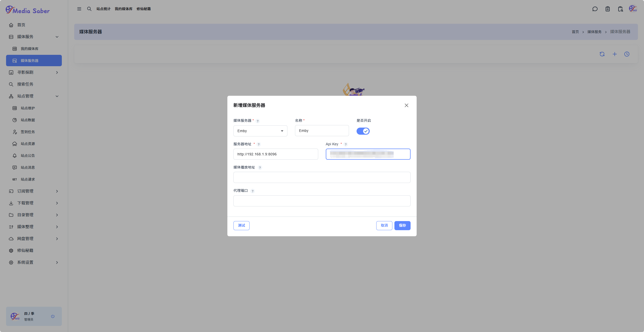Click the refresh icon in the toolbar

[x=602, y=54]
